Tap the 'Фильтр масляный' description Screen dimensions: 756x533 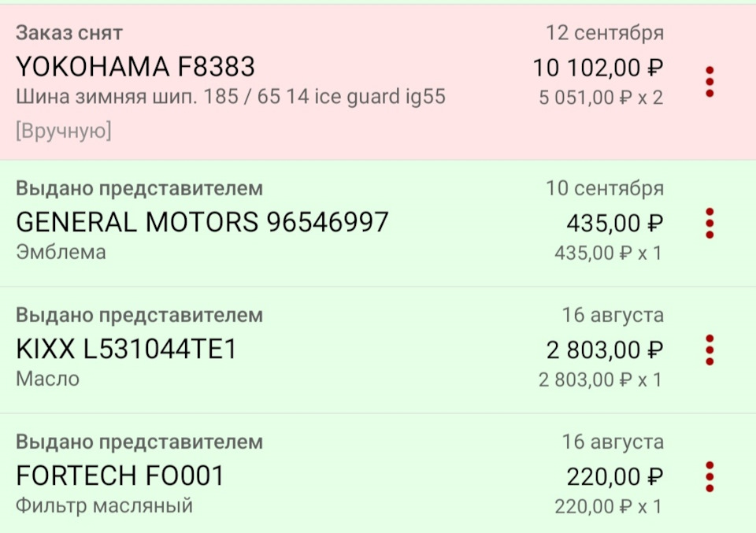tap(104, 505)
